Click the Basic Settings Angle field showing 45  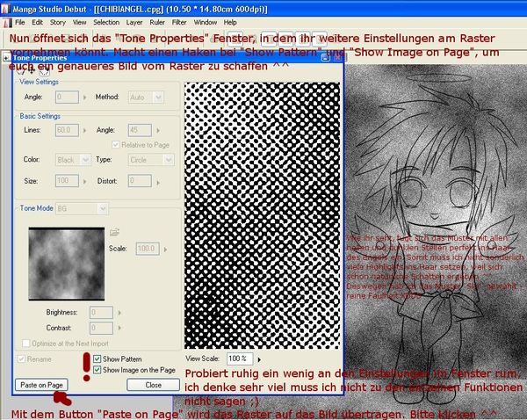click(x=140, y=130)
